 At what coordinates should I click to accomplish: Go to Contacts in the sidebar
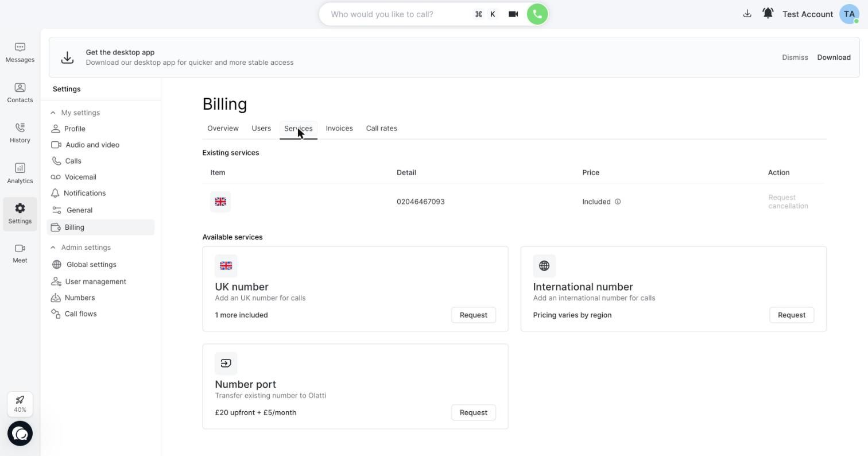pos(20,92)
